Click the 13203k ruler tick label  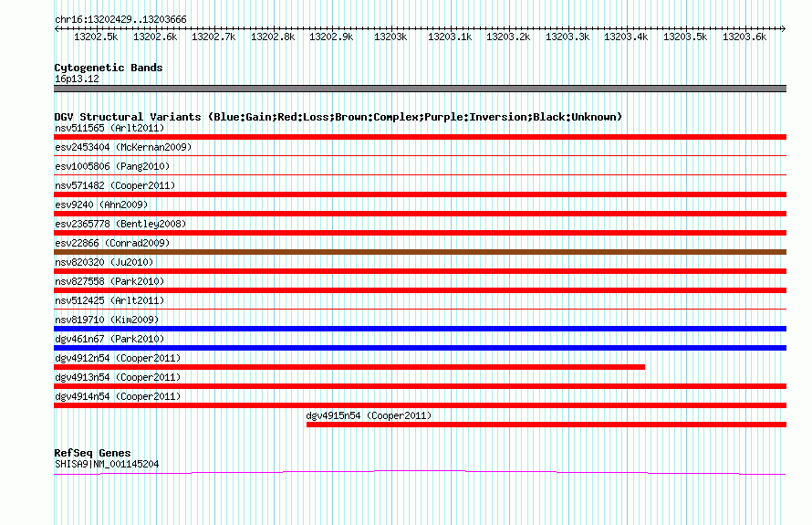pyautogui.click(x=390, y=37)
